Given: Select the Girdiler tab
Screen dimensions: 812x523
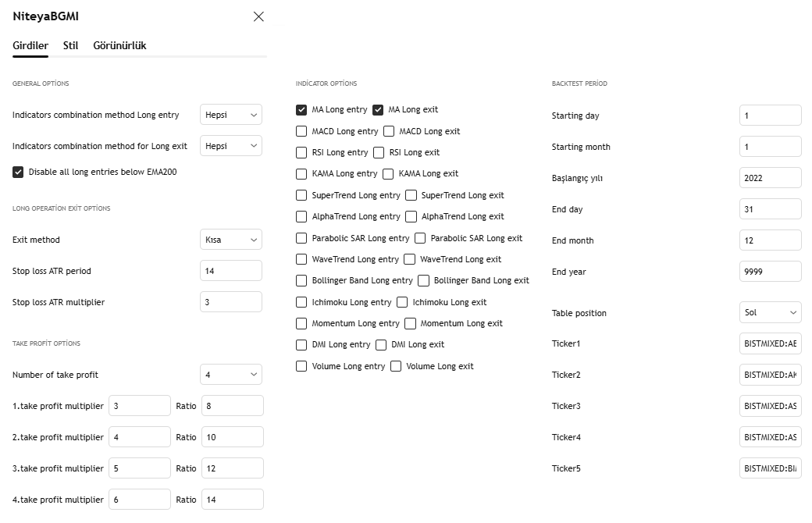Looking at the screenshot, I should [x=30, y=45].
